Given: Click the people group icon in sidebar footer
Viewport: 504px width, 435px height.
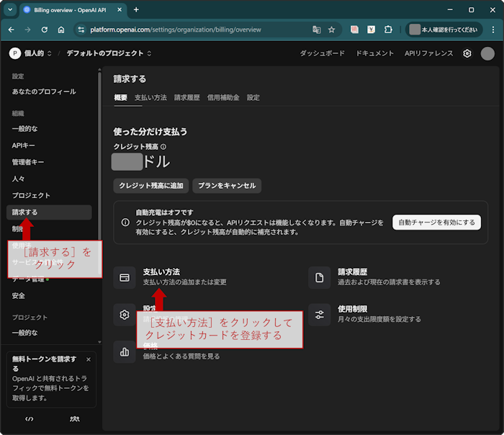Looking at the screenshot, I should tap(74, 418).
